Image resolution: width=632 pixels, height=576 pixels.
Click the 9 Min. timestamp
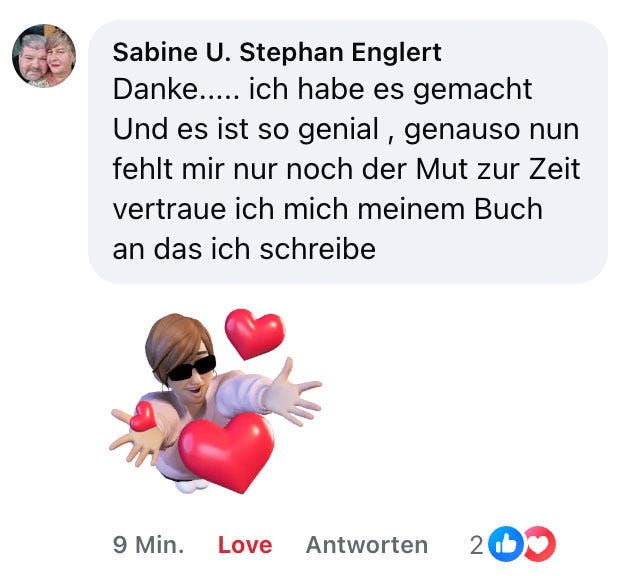click(148, 545)
